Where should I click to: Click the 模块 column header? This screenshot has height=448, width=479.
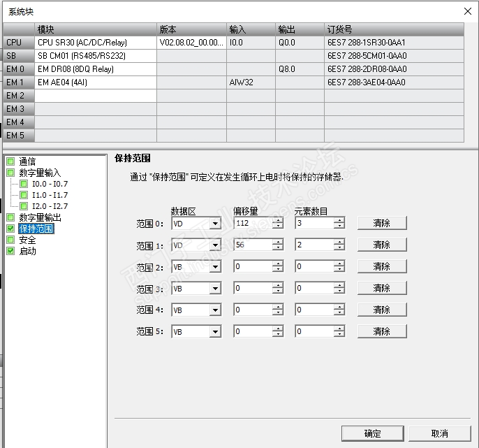point(96,29)
